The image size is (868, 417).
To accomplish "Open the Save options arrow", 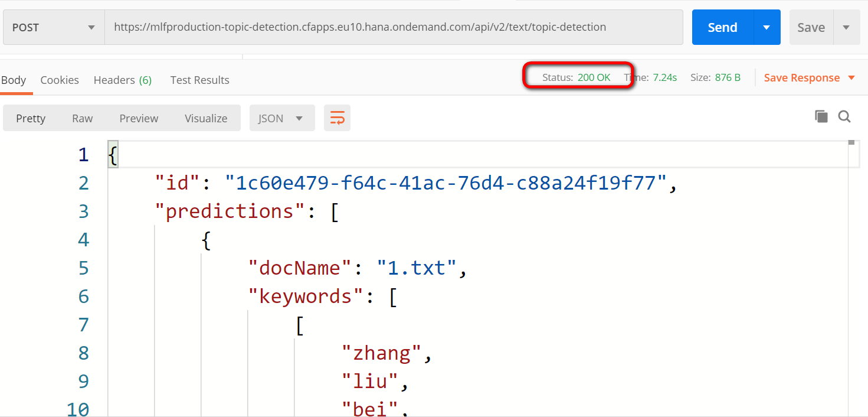I will pos(847,27).
